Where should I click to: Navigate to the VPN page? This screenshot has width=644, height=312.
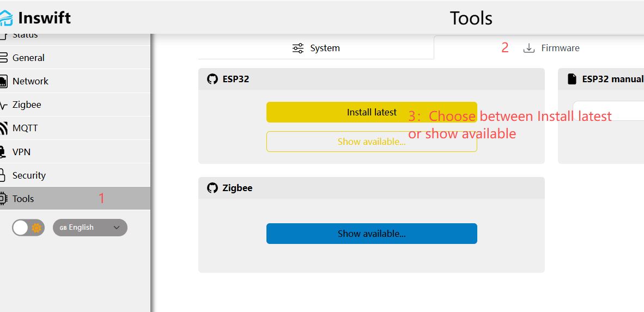point(75,152)
